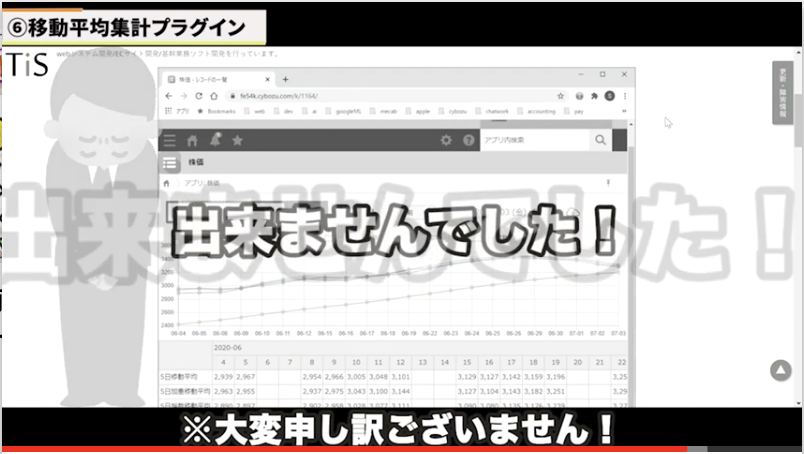Open the Chrome extensions puzzle icon
The height and width of the screenshot is (454, 804).
click(596, 96)
